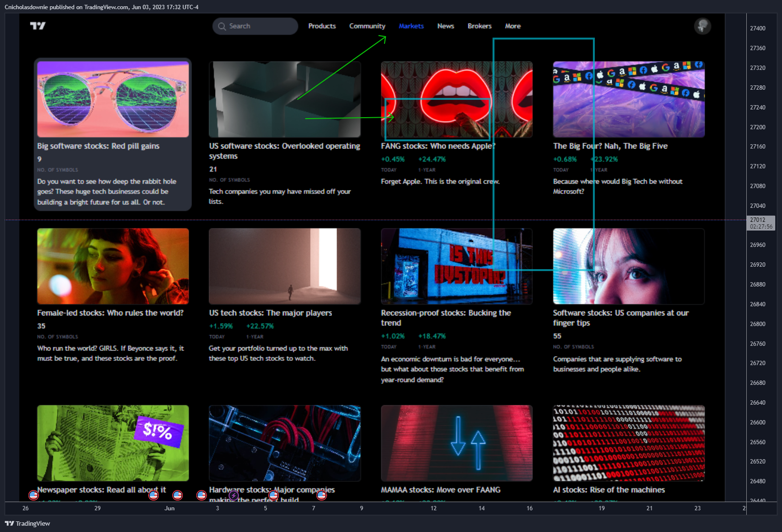782x532 pixels.
Task: Open the neon red lips FANG stocks thumbnail
Action: pos(457,99)
